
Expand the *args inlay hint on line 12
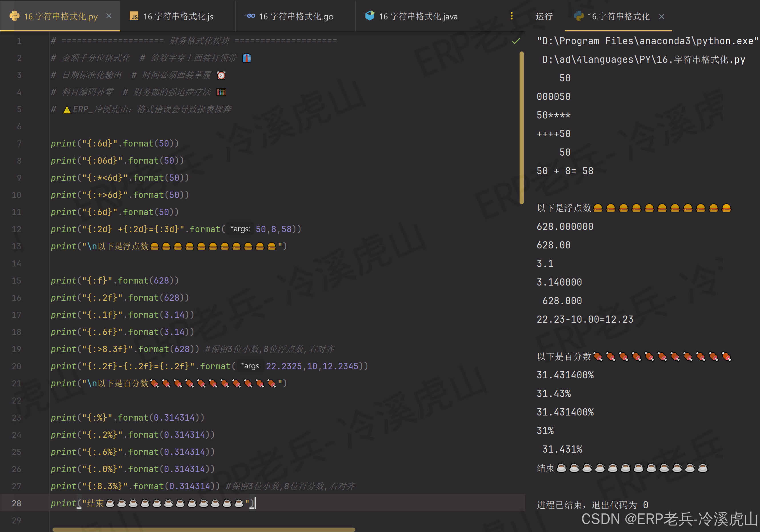point(240,229)
